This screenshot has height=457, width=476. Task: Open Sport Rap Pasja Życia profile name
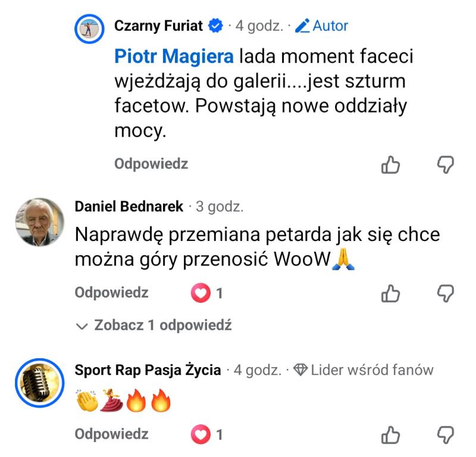point(148,370)
